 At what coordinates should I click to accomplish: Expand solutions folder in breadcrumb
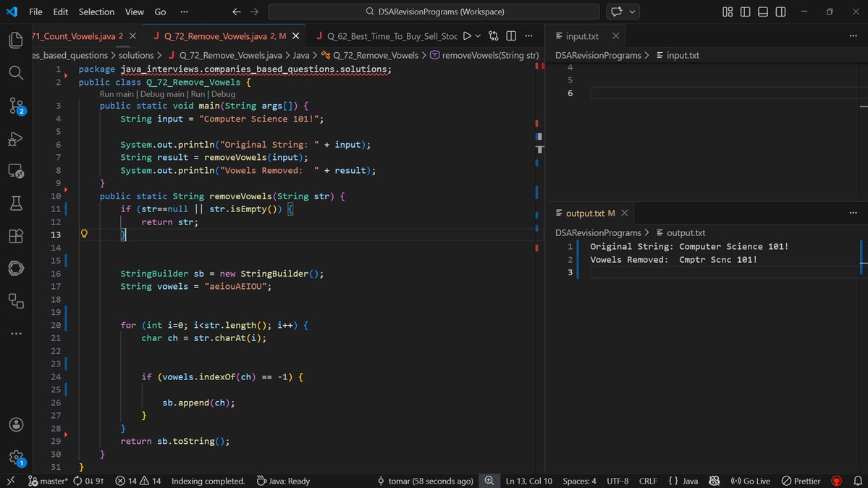click(136, 56)
